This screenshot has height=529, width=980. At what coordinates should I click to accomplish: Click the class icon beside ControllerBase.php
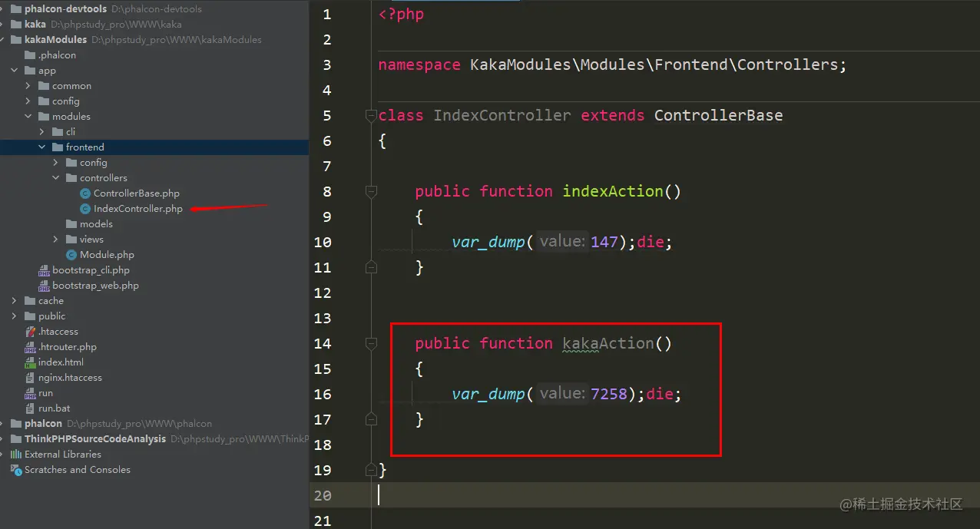tap(85, 193)
